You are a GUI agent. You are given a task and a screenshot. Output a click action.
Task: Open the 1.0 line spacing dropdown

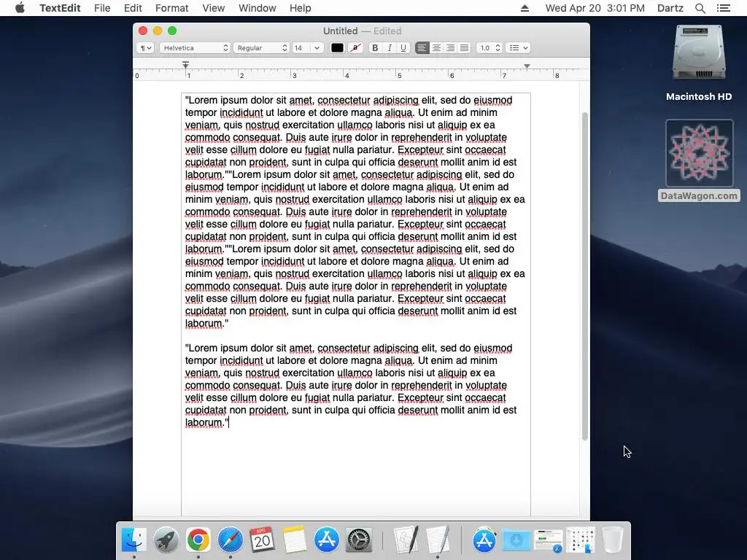click(x=489, y=47)
